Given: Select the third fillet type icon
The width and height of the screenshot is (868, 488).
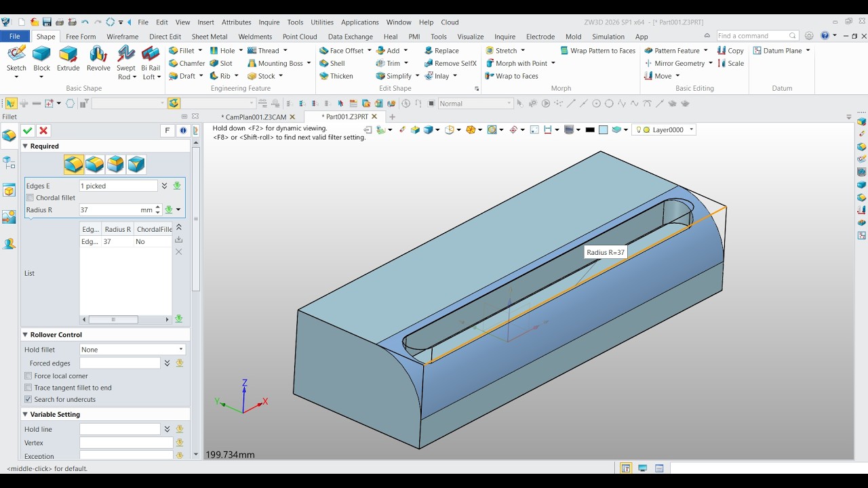Looking at the screenshot, I should (116, 164).
